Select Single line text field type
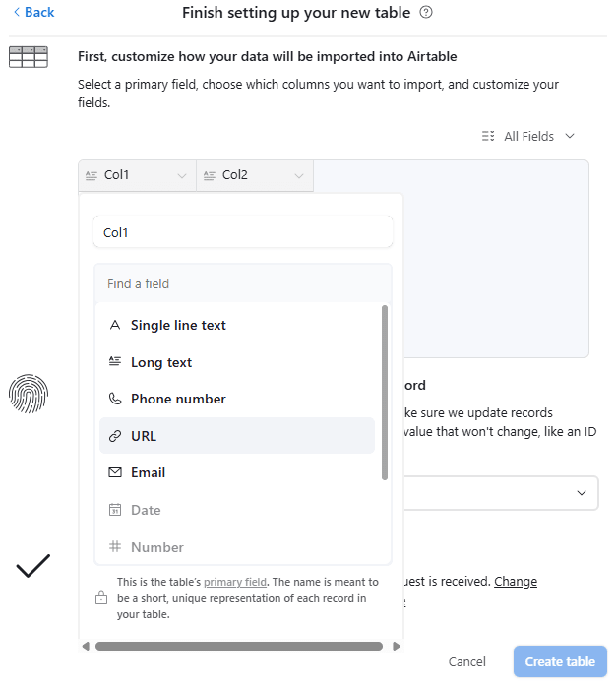The image size is (616, 682). pos(178,325)
